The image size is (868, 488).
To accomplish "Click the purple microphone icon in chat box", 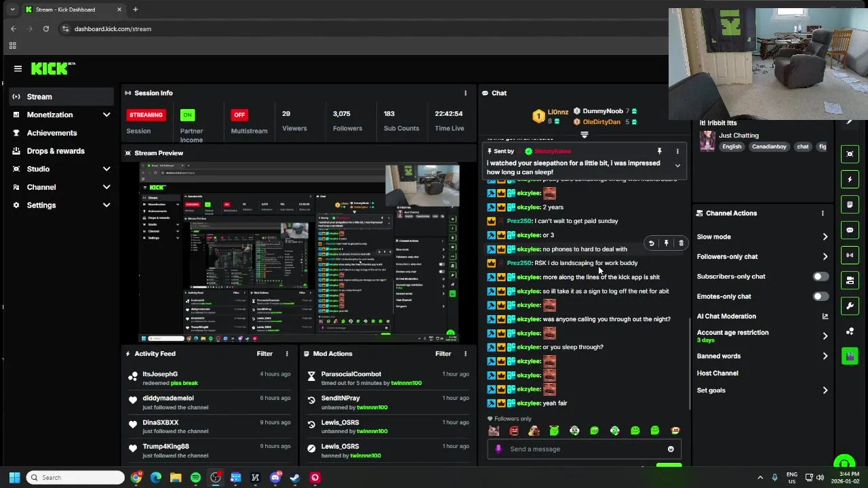I will pos(498,449).
